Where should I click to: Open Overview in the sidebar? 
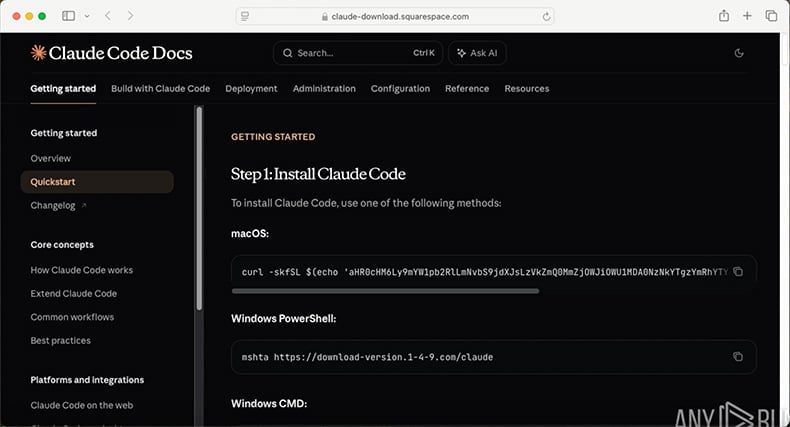[x=50, y=158]
